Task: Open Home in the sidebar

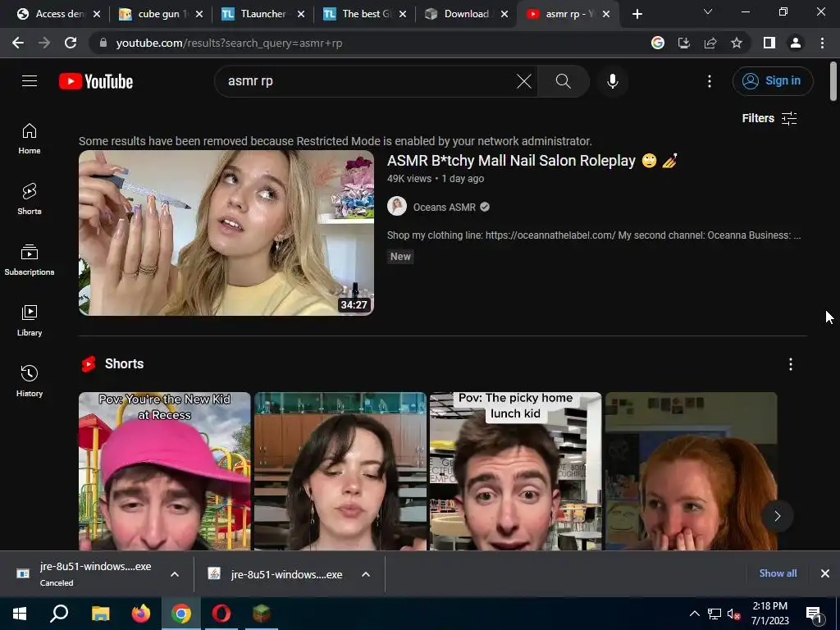Action: (30, 139)
